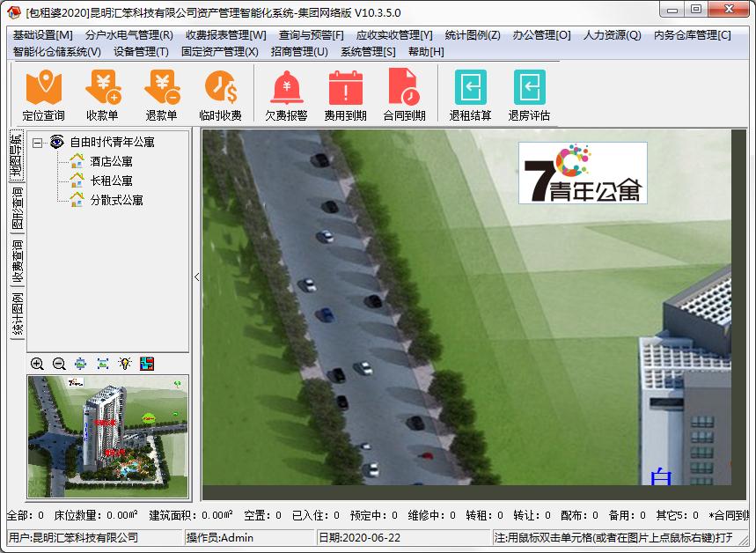The image size is (756, 553).
Task: Select 分散式公寓 tree item
Action: click(116, 200)
